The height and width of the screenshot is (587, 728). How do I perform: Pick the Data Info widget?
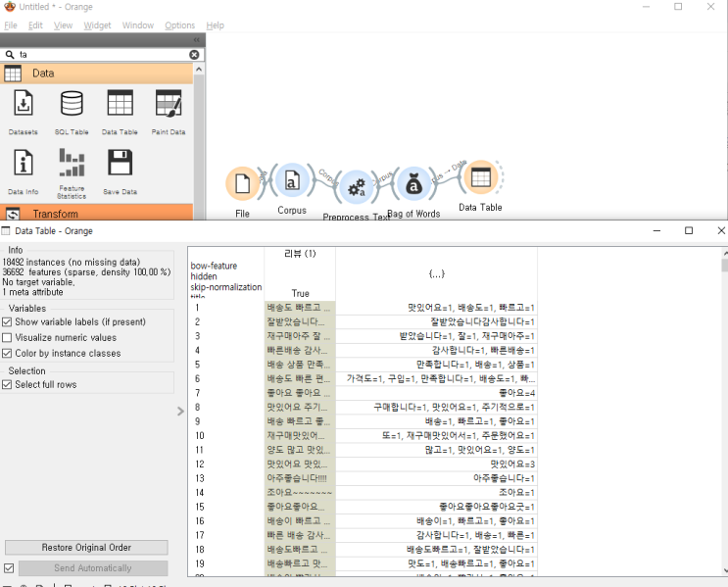point(24,171)
